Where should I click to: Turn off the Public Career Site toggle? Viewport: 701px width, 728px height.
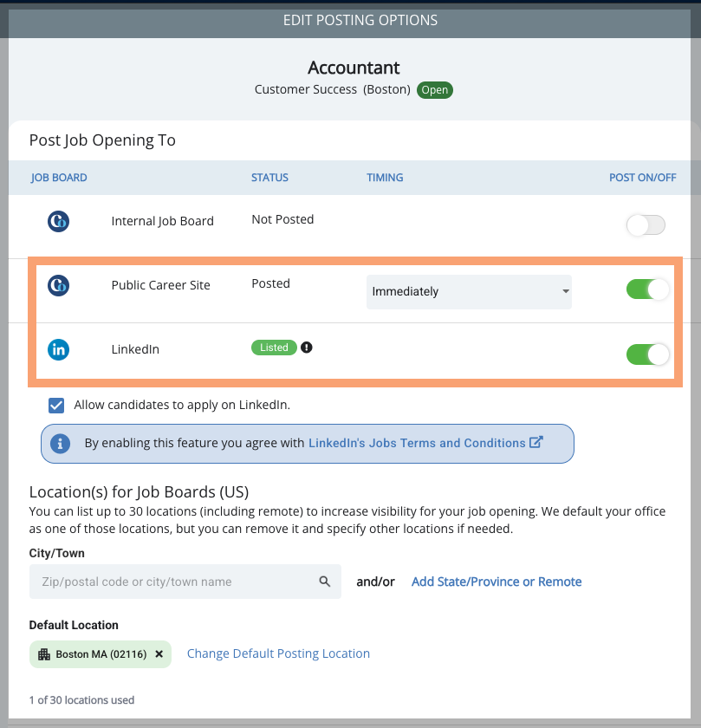point(647,289)
